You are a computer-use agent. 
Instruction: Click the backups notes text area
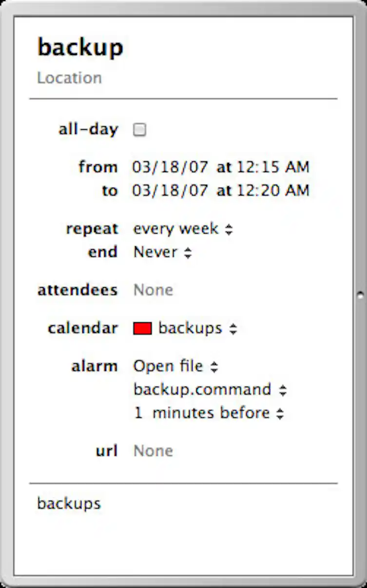point(69,503)
